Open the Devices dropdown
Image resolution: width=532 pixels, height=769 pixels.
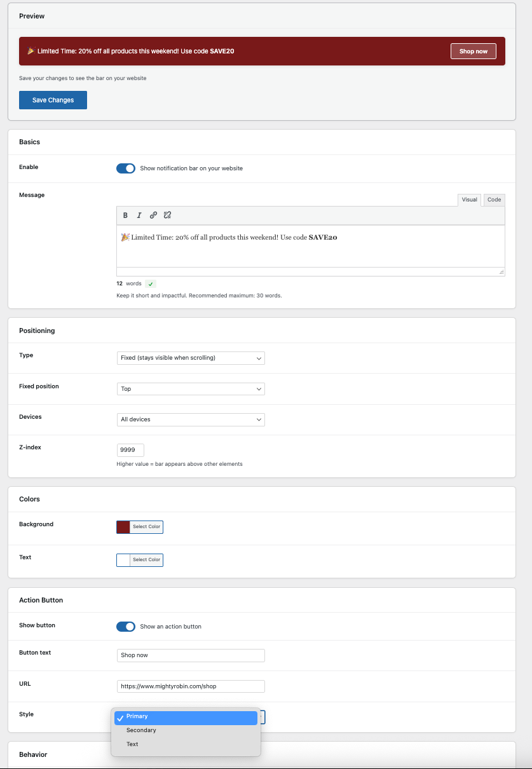(190, 419)
